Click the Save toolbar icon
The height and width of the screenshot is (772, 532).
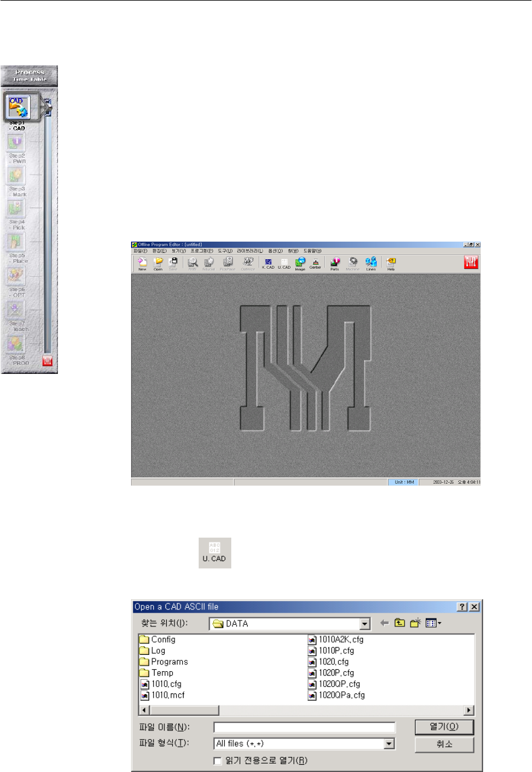(x=173, y=264)
